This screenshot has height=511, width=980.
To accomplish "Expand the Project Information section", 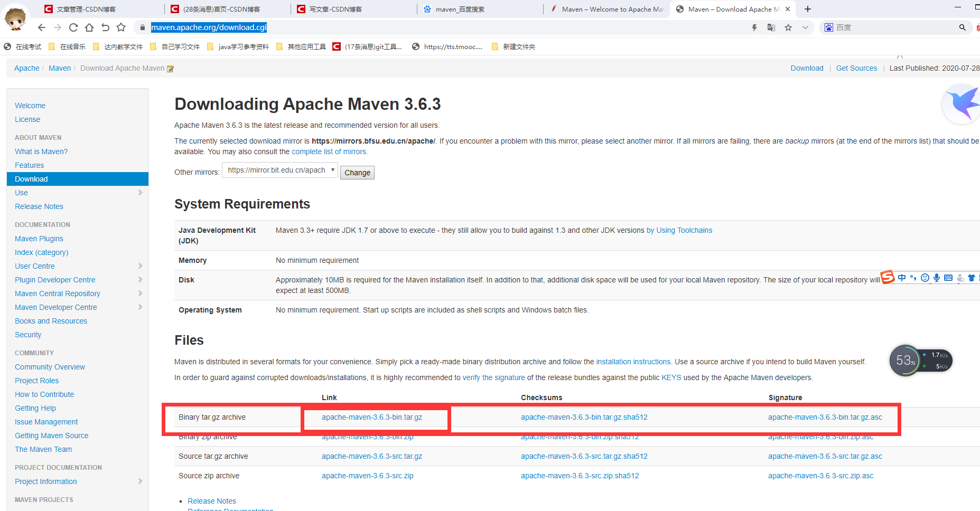I will [140, 481].
